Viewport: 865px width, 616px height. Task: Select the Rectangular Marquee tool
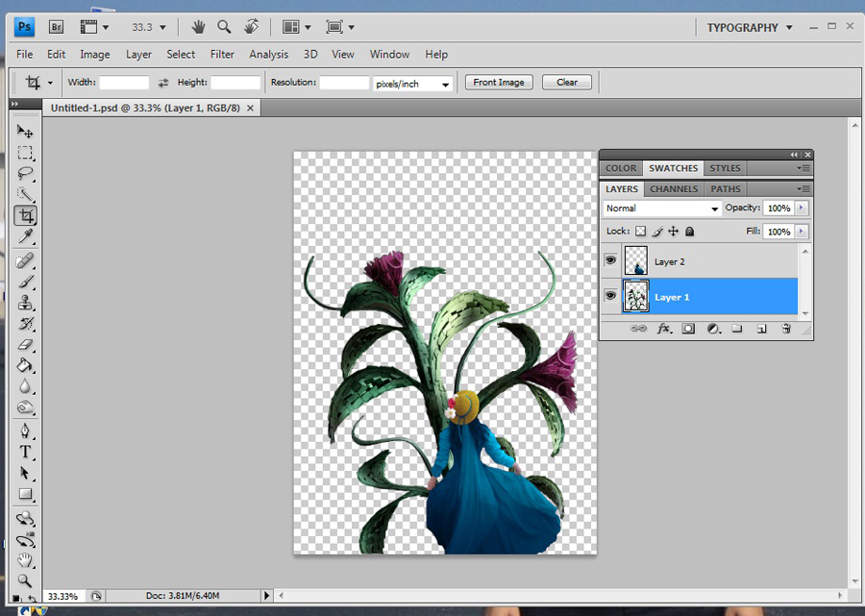click(x=25, y=152)
